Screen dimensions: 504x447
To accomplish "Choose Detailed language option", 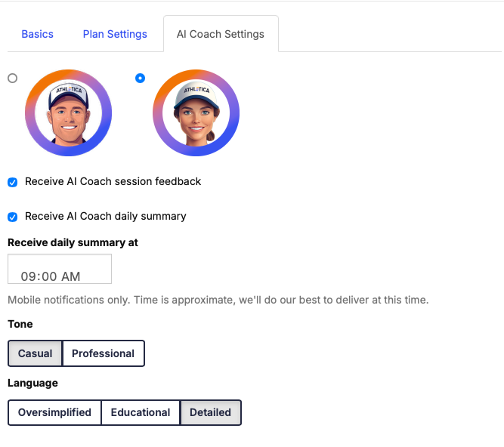I will [211, 412].
